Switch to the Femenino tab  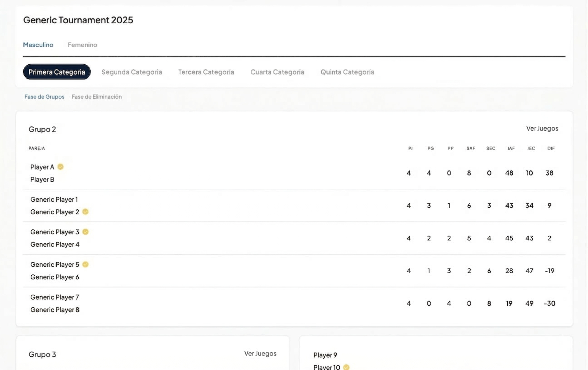(82, 45)
